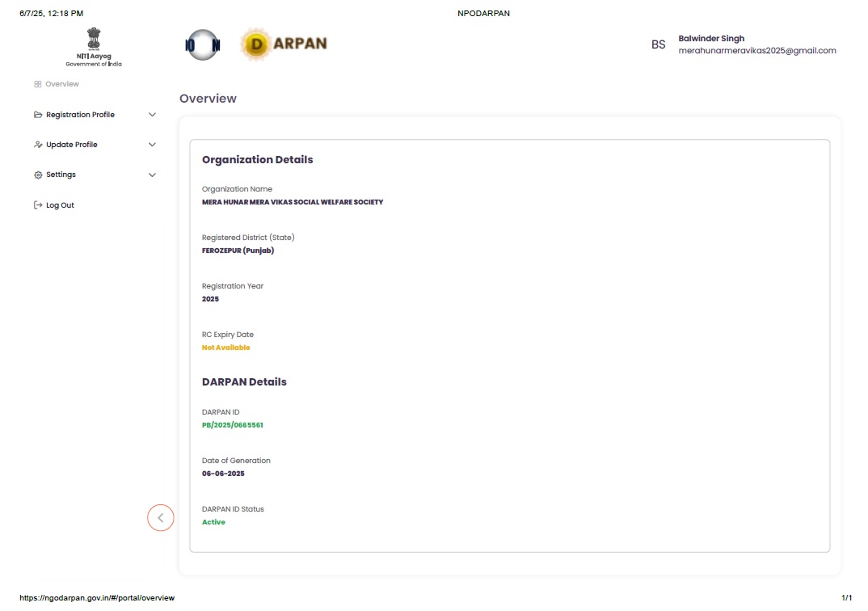Click FEROZEPUR (Punjab) district value
868x611 pixels.
(x=238, y=251)
